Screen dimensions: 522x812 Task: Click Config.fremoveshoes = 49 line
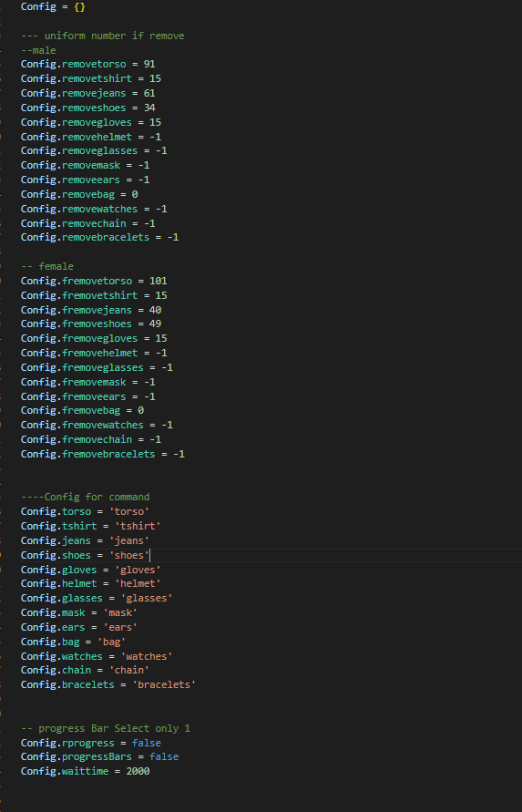(x=91, y=324)
